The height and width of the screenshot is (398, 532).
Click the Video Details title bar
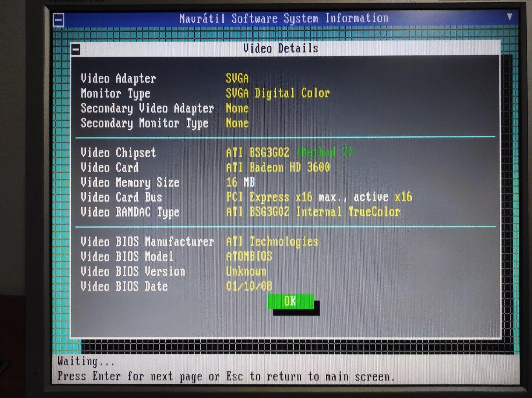pos(281,47)
